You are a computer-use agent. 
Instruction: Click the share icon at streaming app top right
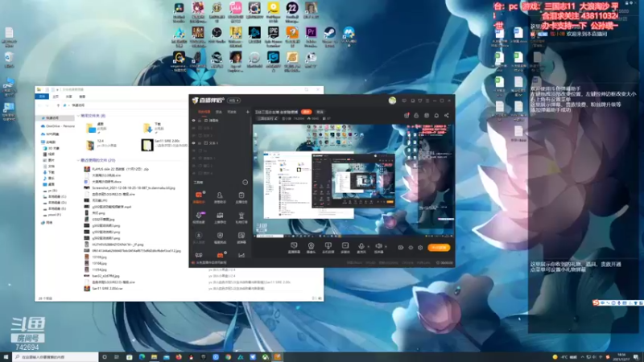tap(447, 115)
